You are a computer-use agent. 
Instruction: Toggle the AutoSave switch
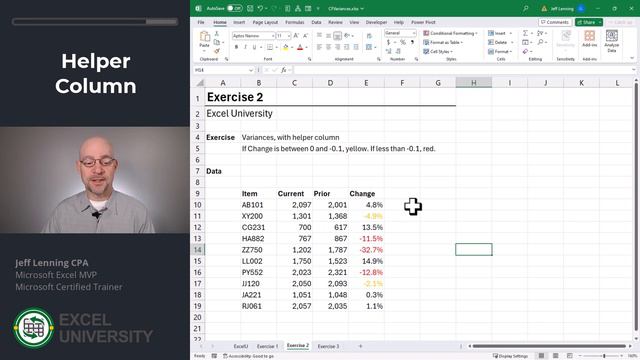click(x=235, y=8)
